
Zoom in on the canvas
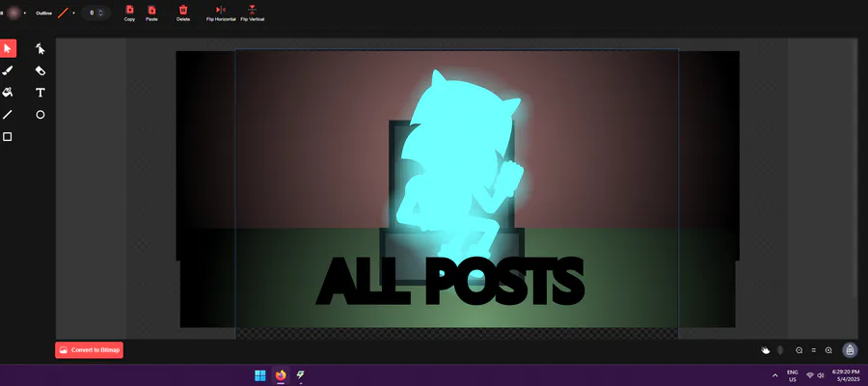[x=828, y=350]
